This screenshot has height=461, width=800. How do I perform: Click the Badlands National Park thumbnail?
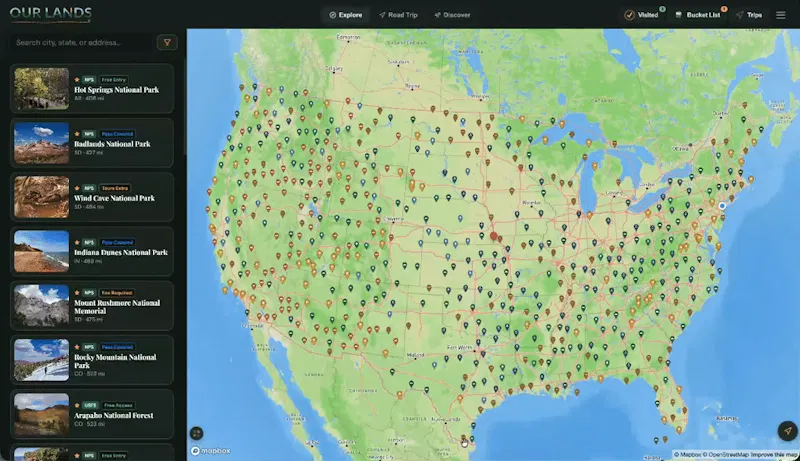41,143
